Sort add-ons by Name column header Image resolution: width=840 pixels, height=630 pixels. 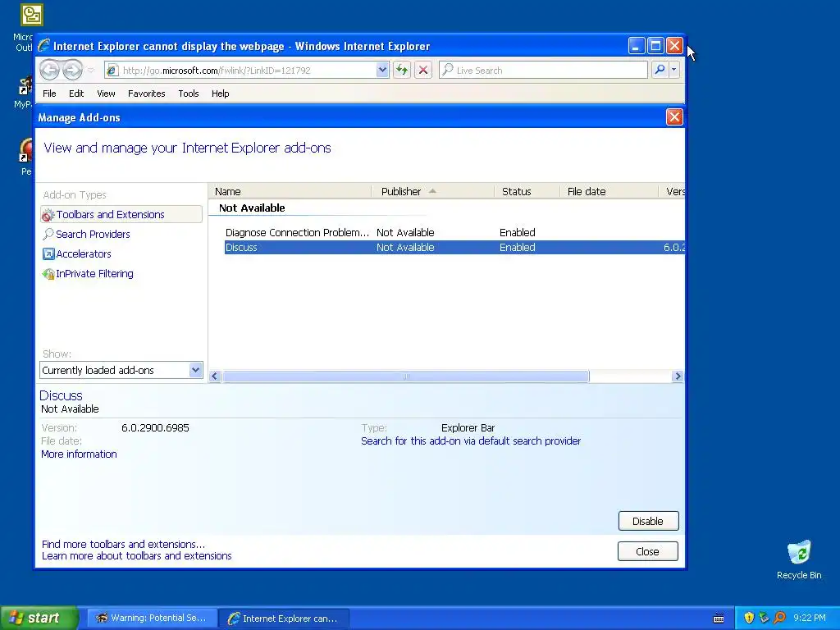pyautogui.click(x=290, y=191)
